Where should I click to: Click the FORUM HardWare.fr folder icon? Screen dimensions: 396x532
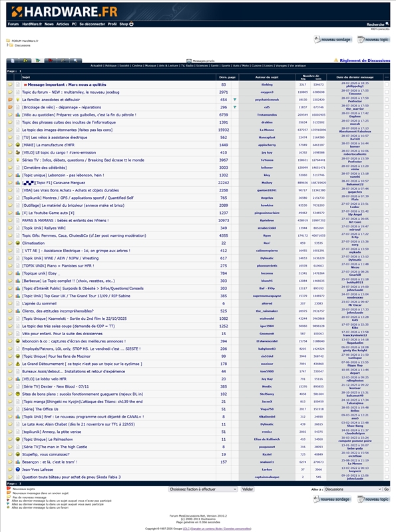point(8,41)
